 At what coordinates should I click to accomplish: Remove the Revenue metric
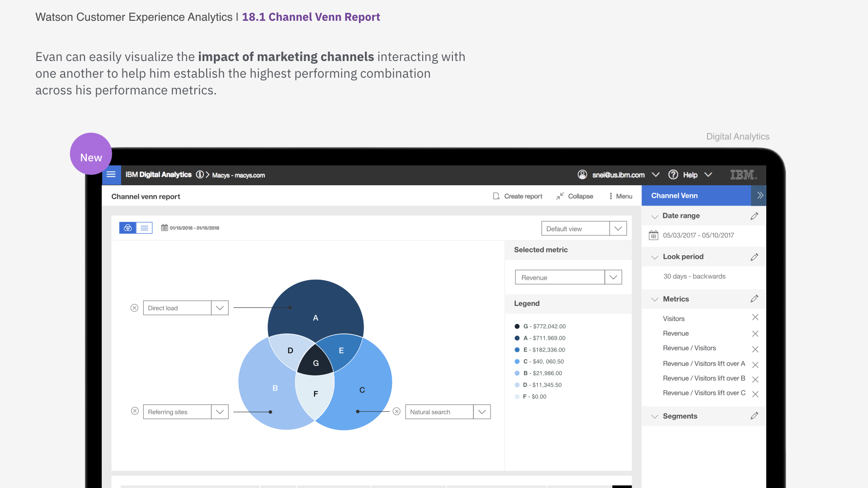pos(755,333)
